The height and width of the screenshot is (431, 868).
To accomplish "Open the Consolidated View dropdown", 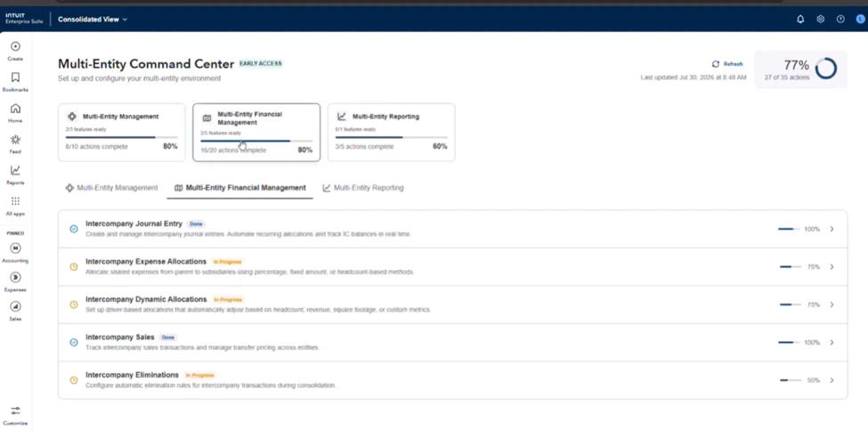I will pyautogui.click(x=93, y=20).
